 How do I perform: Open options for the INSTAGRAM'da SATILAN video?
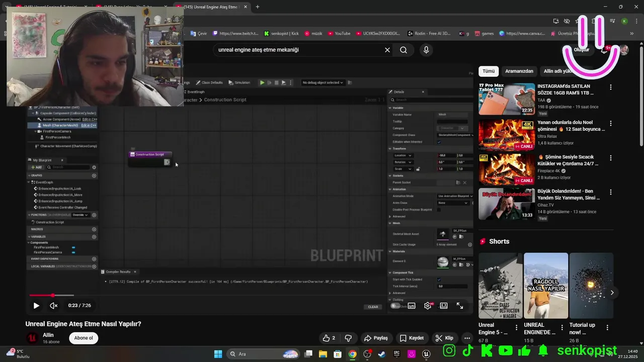(611, 87)
